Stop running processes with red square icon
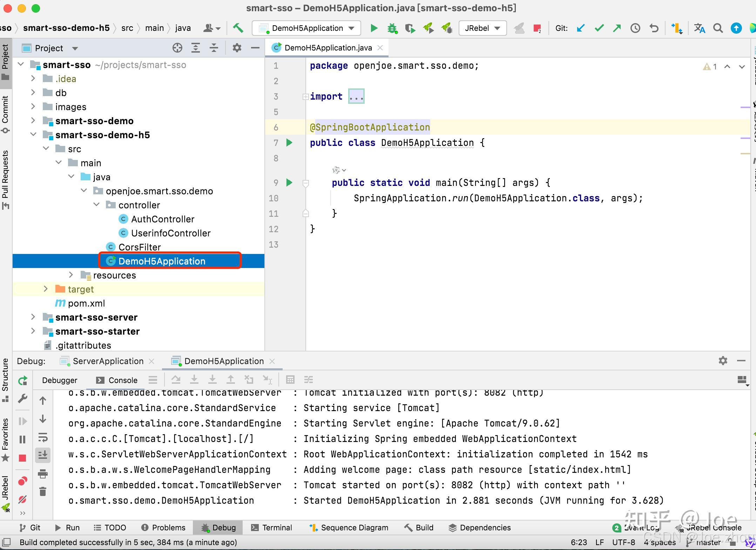 pos(537,28)
